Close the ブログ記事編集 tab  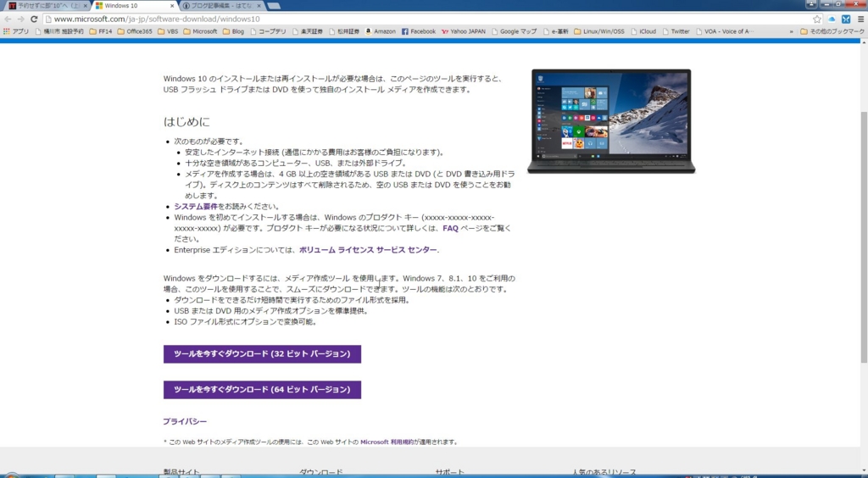point(259,6)
